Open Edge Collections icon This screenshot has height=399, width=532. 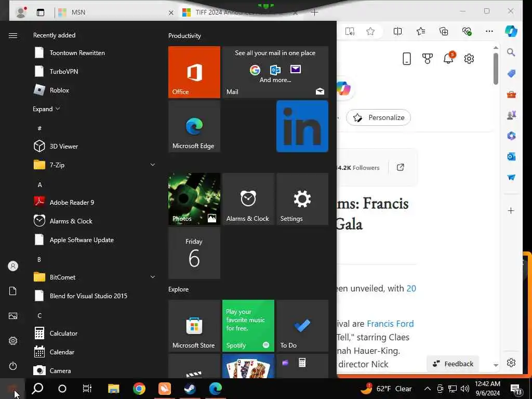click(444, 31)
